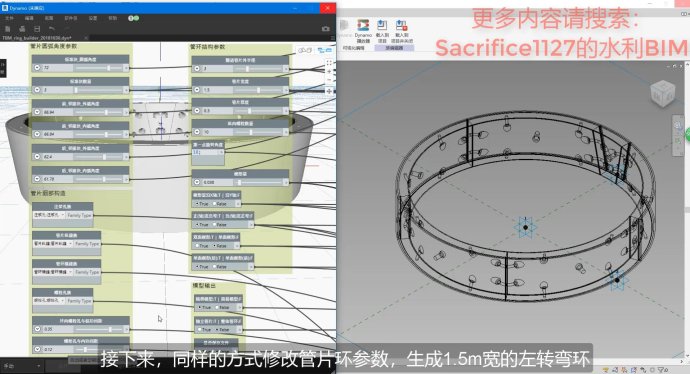Screen dimensions: 690x374
Task: Click the zoom-to-fit icon on canvas
Action: coord(329,63)
